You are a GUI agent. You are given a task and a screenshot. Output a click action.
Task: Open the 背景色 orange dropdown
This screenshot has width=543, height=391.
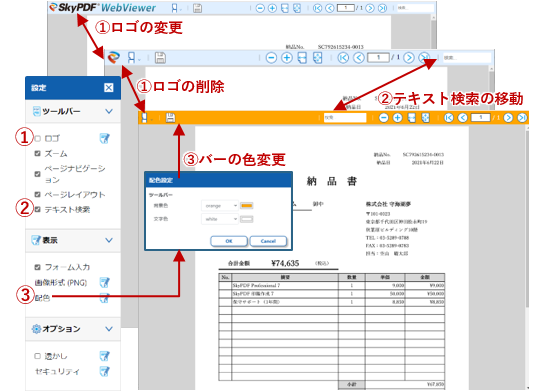coord(220,206)
